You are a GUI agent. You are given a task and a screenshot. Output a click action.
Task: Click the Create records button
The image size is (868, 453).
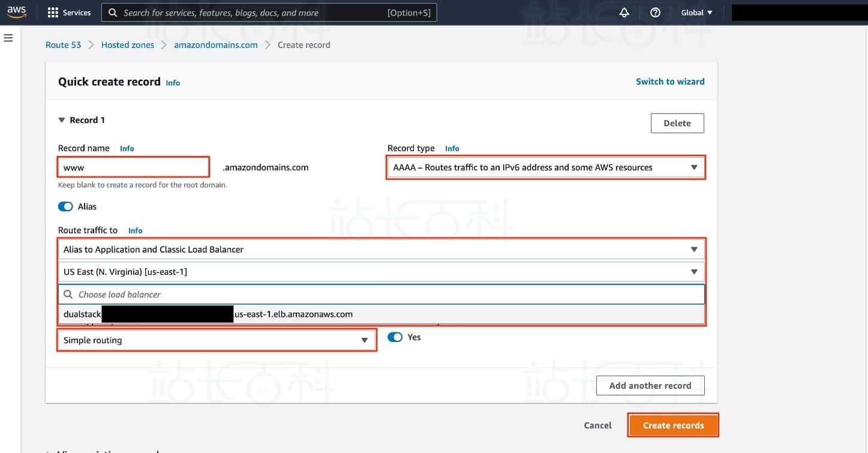(x=673, y=425)
